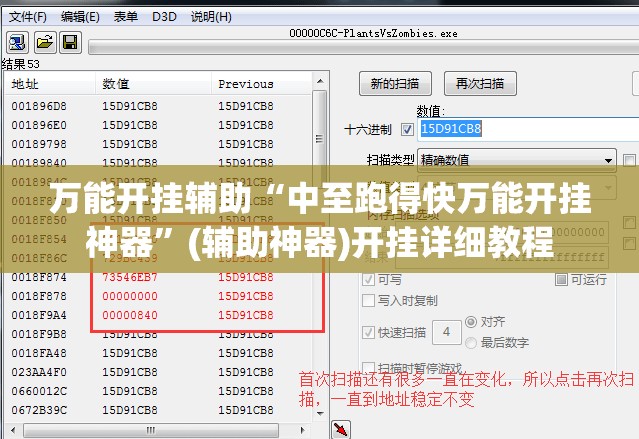
Task: Open the D3D menu
Action: point(164,17)
